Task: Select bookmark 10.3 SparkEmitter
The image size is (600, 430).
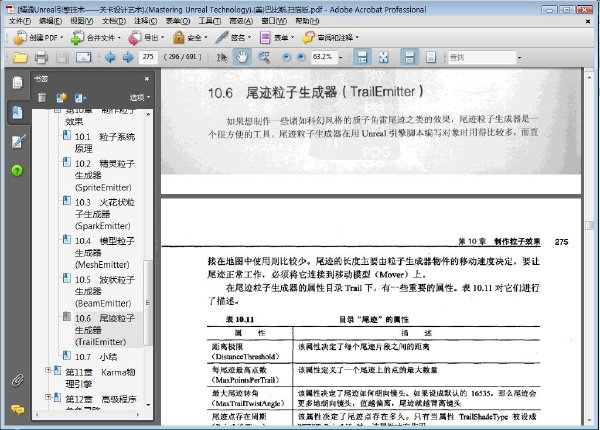Action: pos(99,214)
